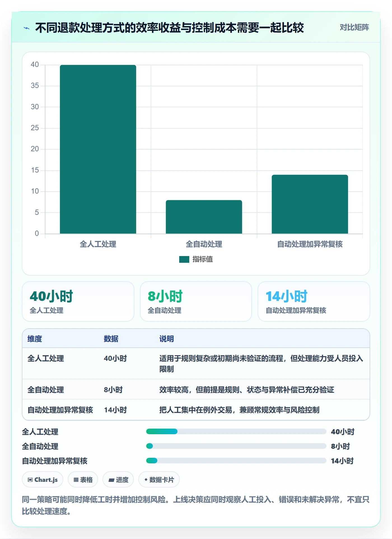Click the 40小时 value beside the progress bar
392x539 pixels.
click(x=343, y=432)
